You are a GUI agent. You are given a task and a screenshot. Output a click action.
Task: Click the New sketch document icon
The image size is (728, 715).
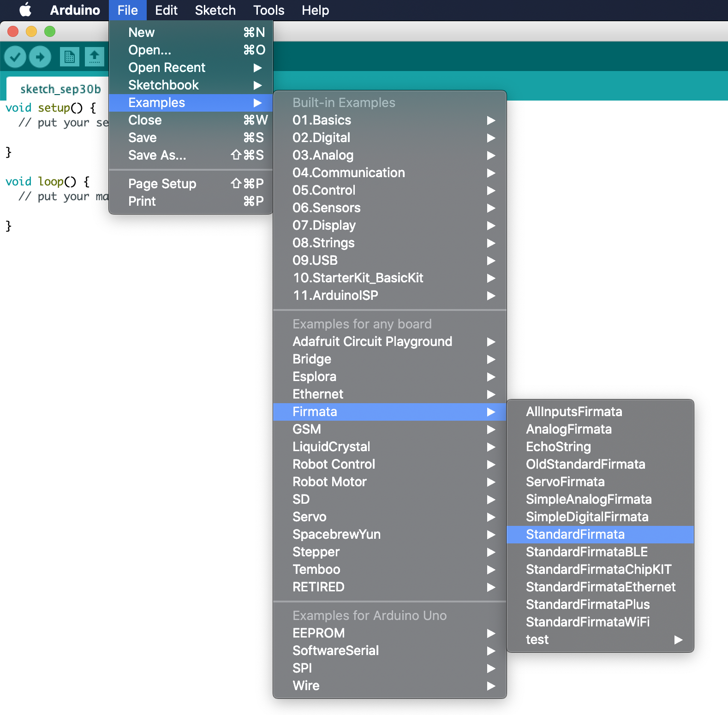(70, 57)
